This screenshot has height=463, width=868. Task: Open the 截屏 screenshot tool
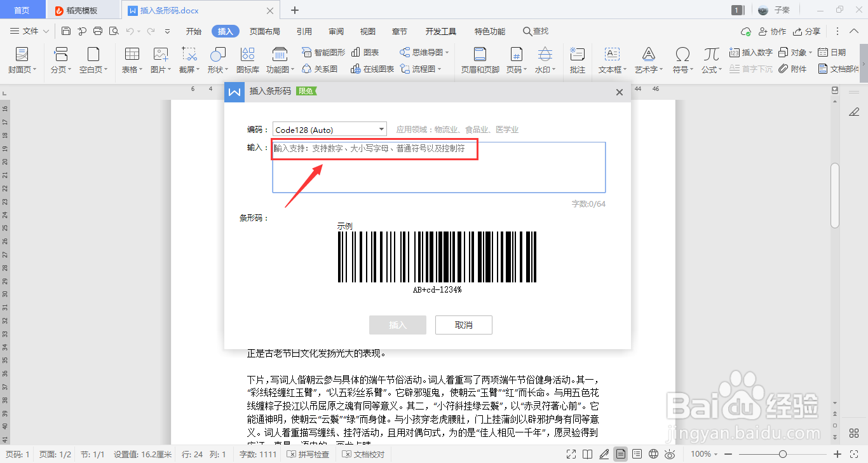pyautogui.click(x=189, y=60)
